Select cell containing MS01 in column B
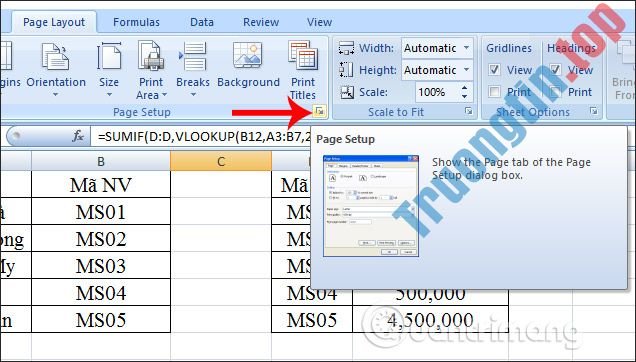The height and width of the screenshot is (362, 636). [x=101, y=212]
